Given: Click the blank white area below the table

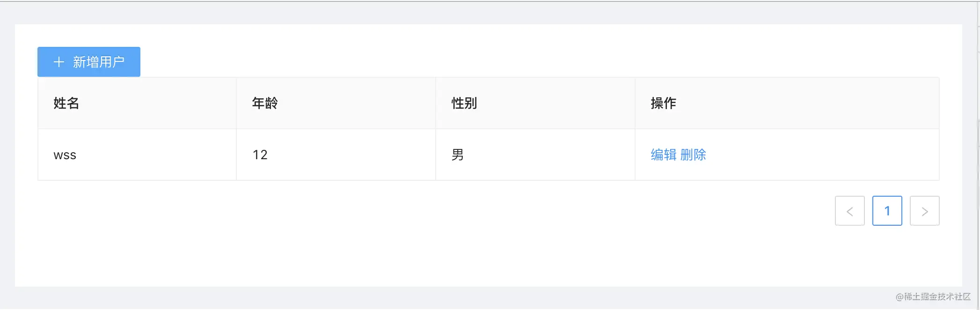Looking at the screenshot, I should click(x=421, y=244).
